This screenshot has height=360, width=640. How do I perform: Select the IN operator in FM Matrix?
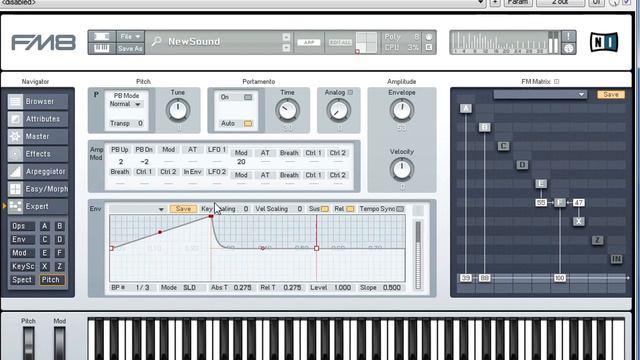(616, 259)
